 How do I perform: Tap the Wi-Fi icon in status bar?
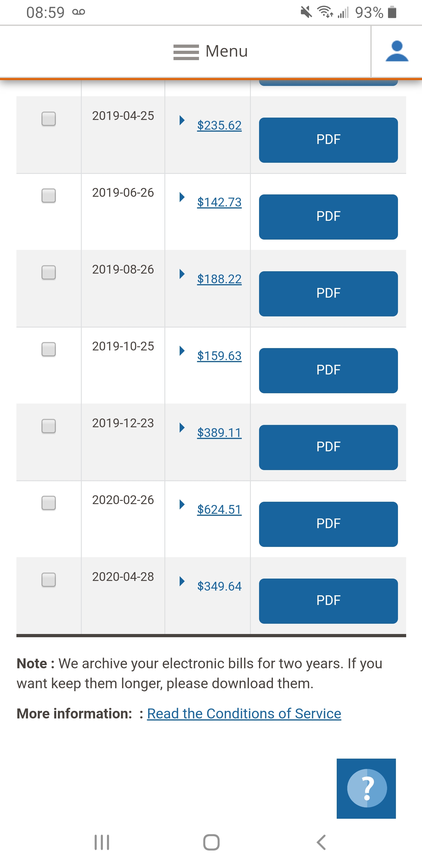[325, 13]
